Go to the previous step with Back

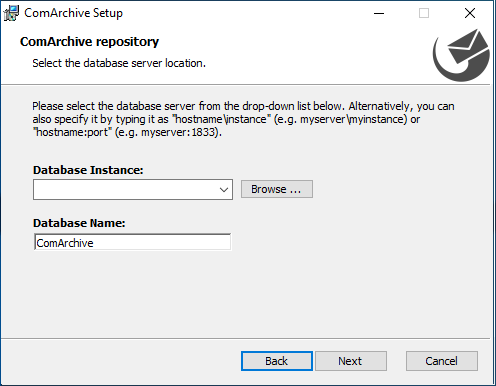[x=277, y=361]
